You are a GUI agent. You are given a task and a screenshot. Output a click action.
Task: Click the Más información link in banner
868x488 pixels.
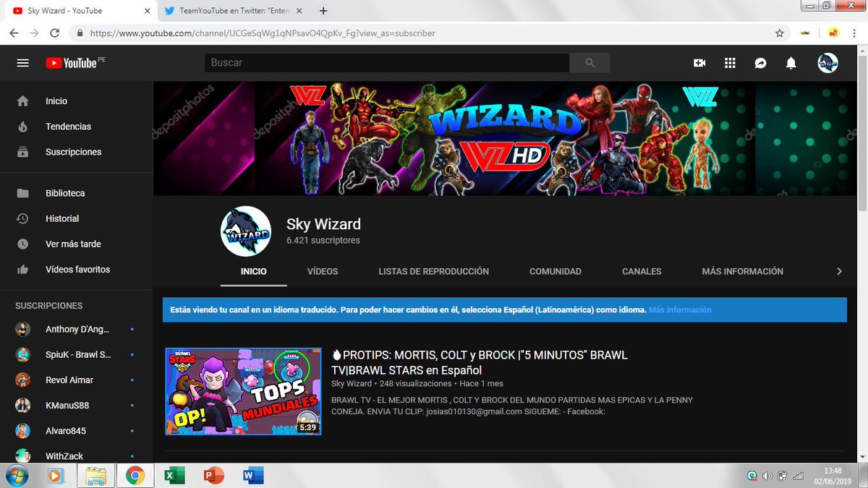pyautogui.click(x=680, y=309)
